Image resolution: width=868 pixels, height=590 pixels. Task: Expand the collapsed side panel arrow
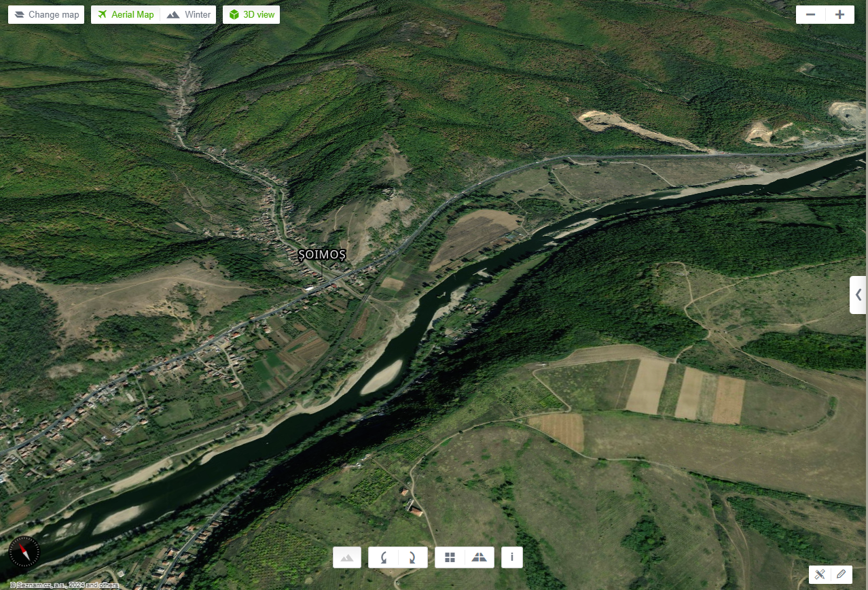point(858,295)
